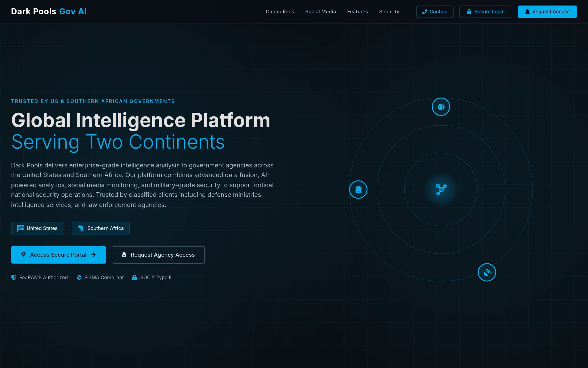Click the FISMA Compliant text
This screenshot has height=368, width=588.
coord(104,277)
